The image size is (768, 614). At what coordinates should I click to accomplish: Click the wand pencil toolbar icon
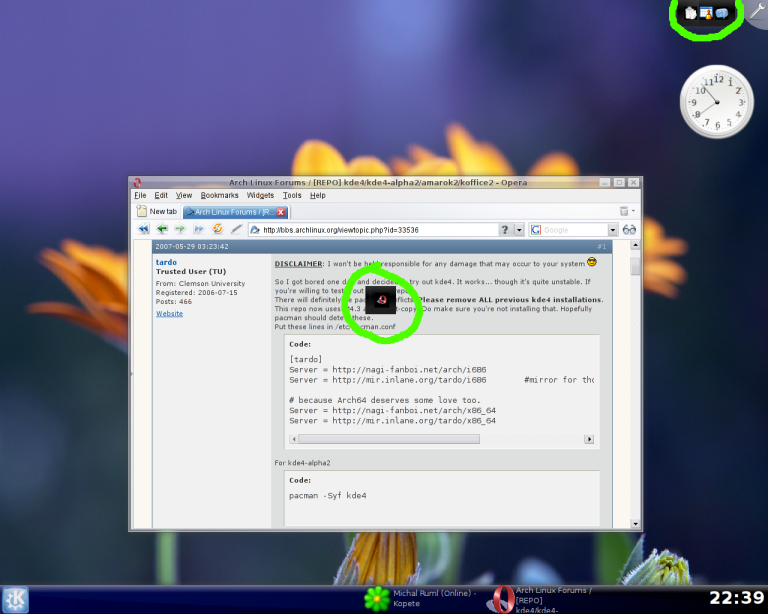tap(237, 229)
